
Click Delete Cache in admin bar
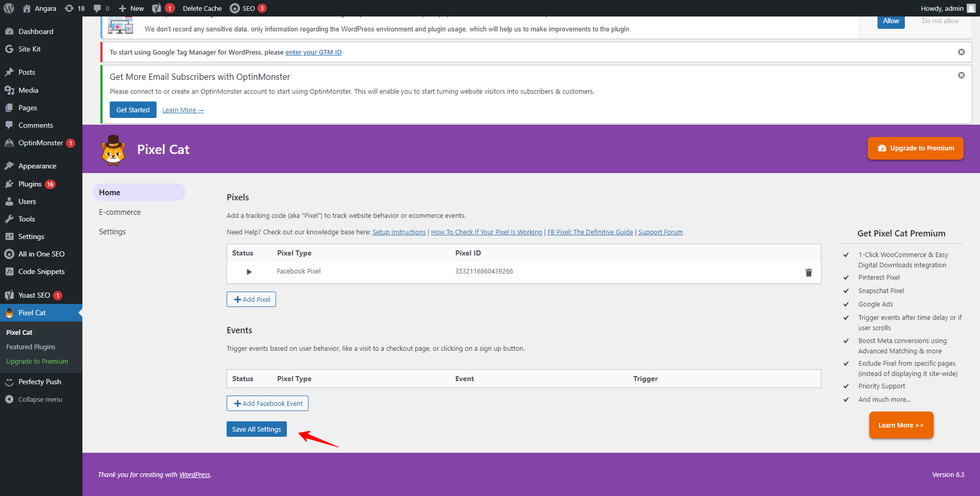[202, 8]
